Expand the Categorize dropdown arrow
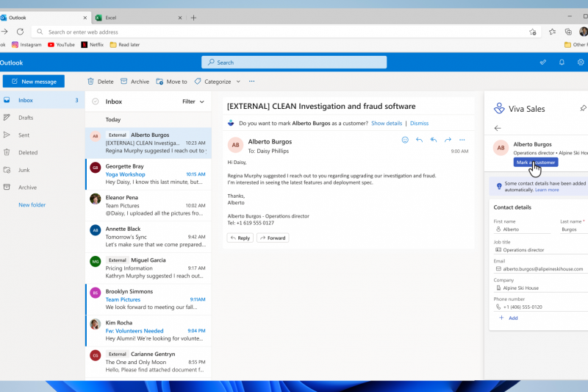The image size is (588, 392). 238,82
